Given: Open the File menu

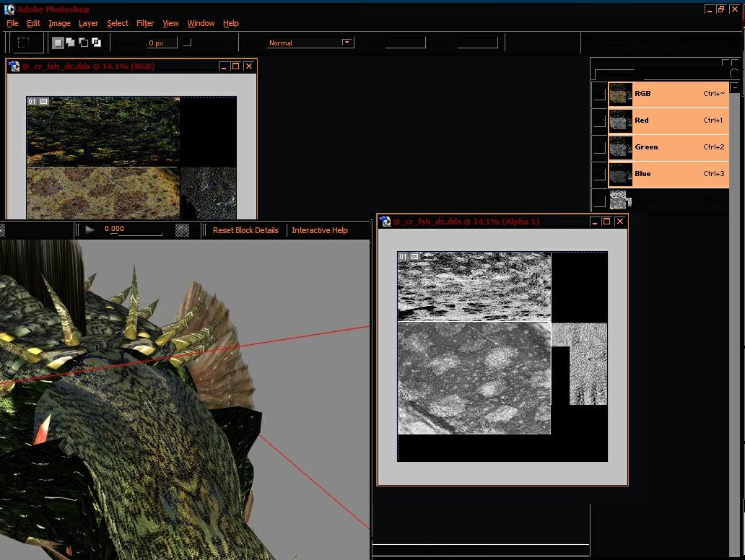Looking at the screenshot, I should click(12, 23).
